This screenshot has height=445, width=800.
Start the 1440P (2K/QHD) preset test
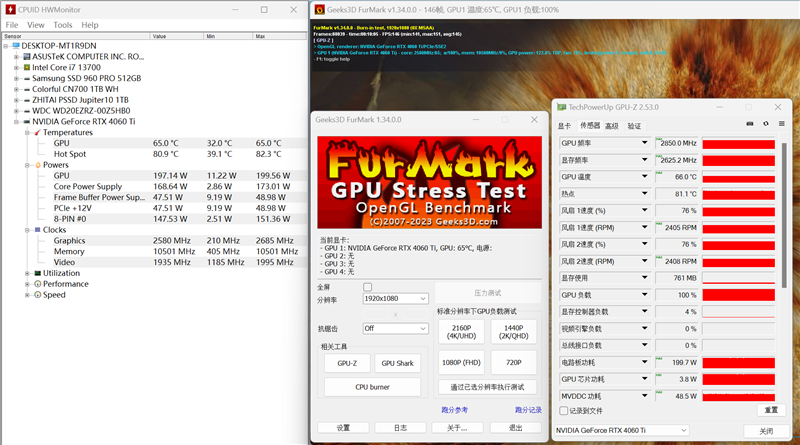tap(514, 332)
